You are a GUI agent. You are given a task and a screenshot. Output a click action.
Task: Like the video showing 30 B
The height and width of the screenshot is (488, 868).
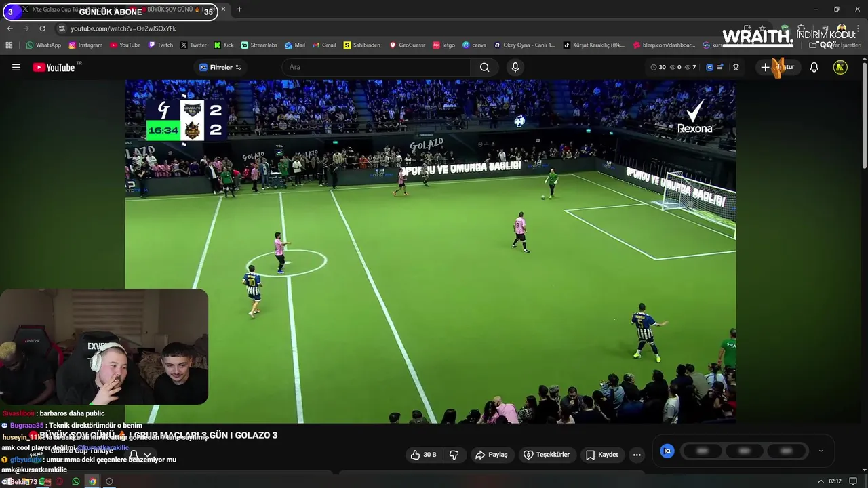click(423, 455)
